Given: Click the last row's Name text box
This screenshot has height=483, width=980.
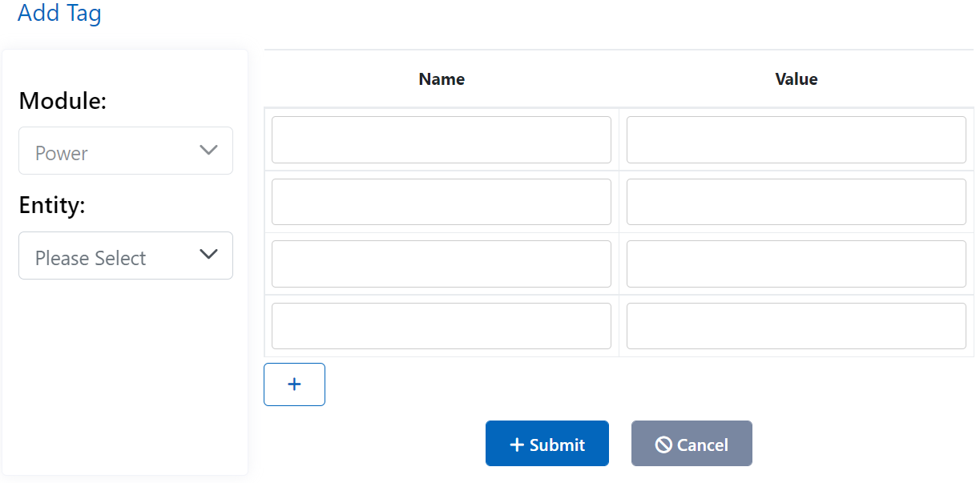Looking at the screenshot, I should 441,325.
